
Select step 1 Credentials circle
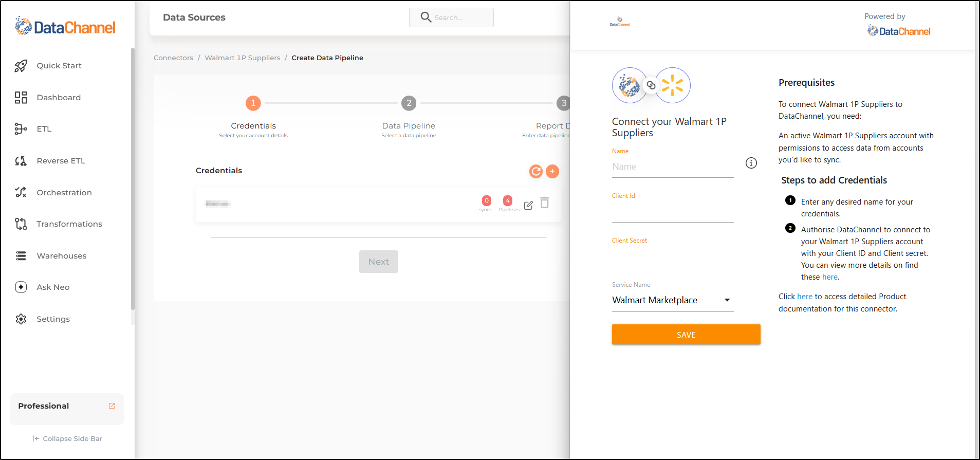tap(253, 103)
